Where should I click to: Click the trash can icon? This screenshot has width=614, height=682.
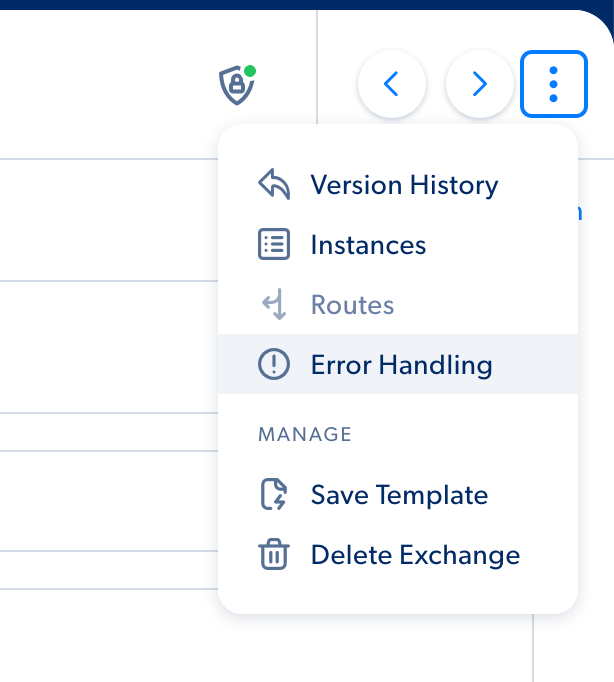pos(274,554)
